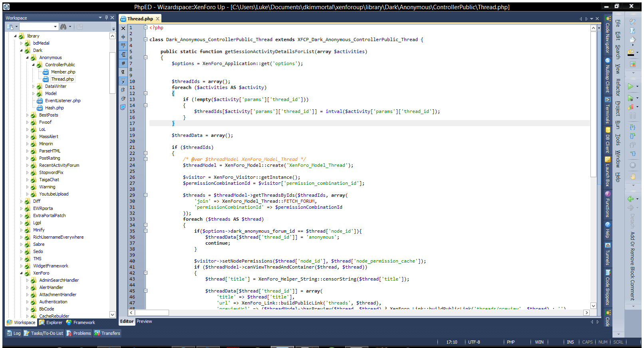Toggle show whitespace paragraph mark icon
The width and height of the screenshot is (644, 348).
[x=123, y=72]
